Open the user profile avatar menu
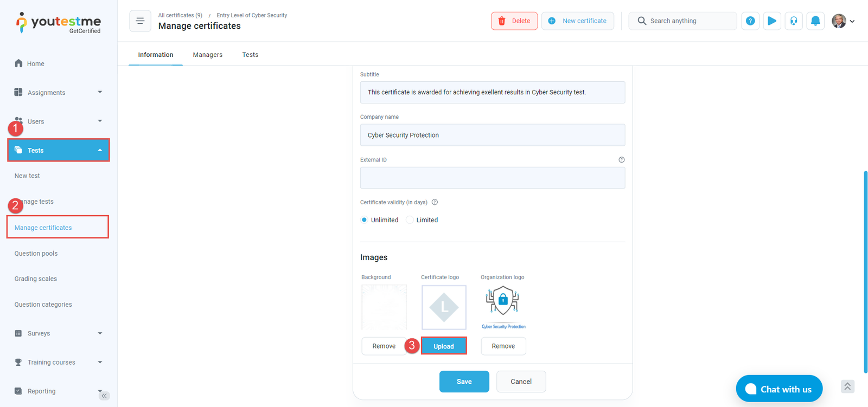 click(x=839, y=21)
